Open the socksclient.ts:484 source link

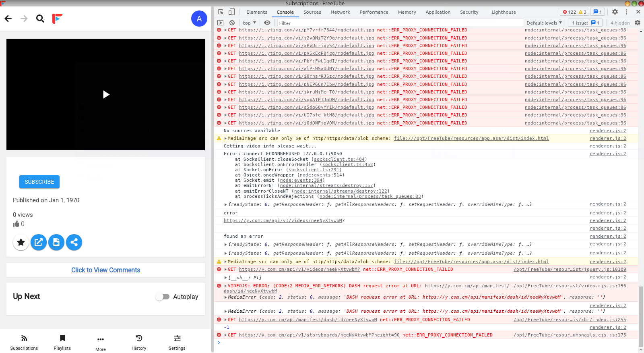(x=339, y=160)
